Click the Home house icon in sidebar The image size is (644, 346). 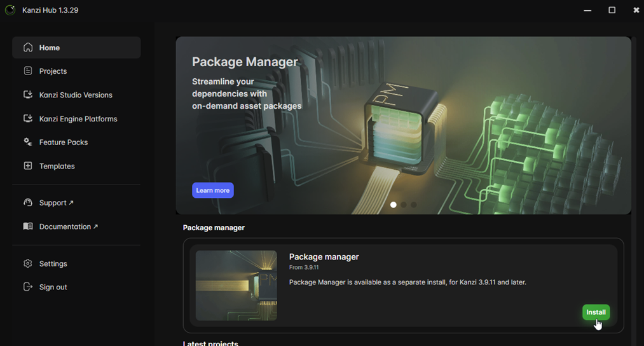tap(28, 47)
